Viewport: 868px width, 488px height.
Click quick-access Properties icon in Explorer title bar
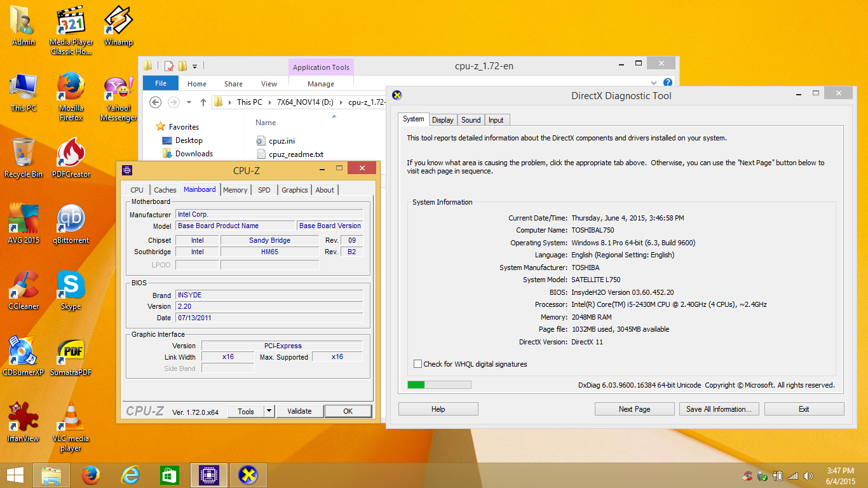(168, 65)
